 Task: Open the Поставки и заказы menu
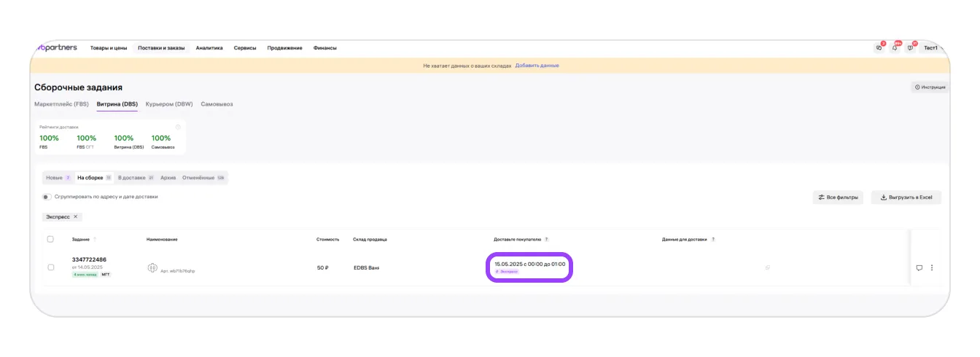pos(161,48)
